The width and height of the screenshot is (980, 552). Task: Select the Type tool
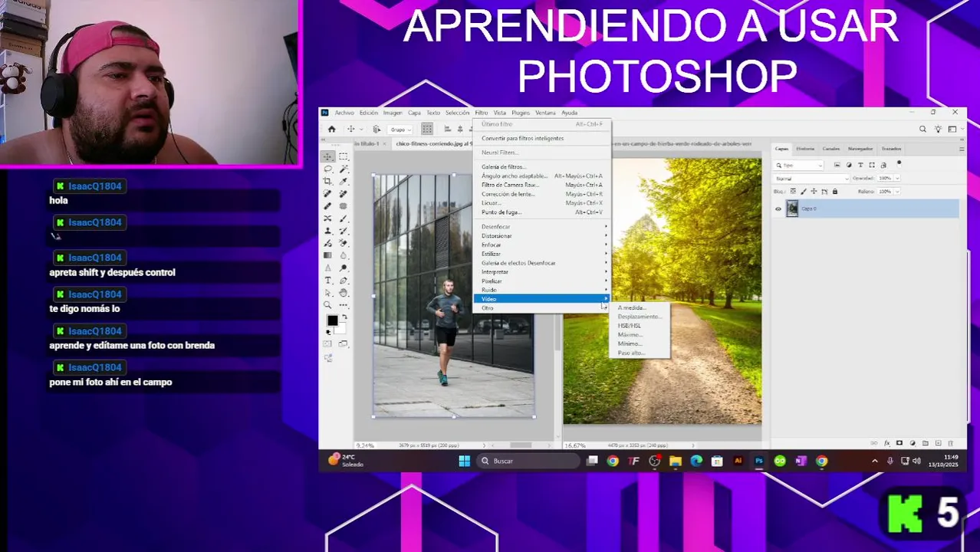click(327, 280)
